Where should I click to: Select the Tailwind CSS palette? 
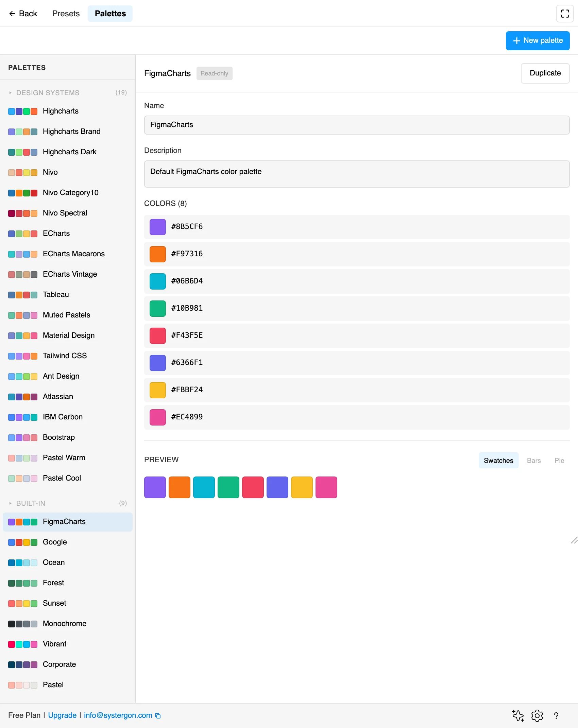[x=68, y=356]
